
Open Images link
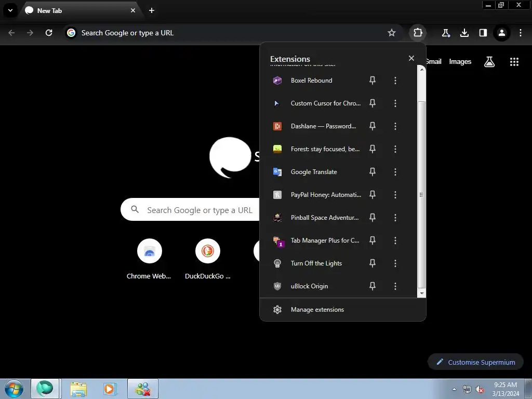pyautogui.click(x=460, y=62)
